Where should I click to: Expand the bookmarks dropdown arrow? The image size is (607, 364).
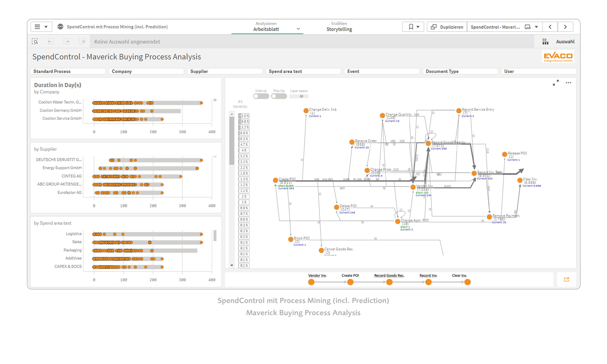(x=418, y=27)
